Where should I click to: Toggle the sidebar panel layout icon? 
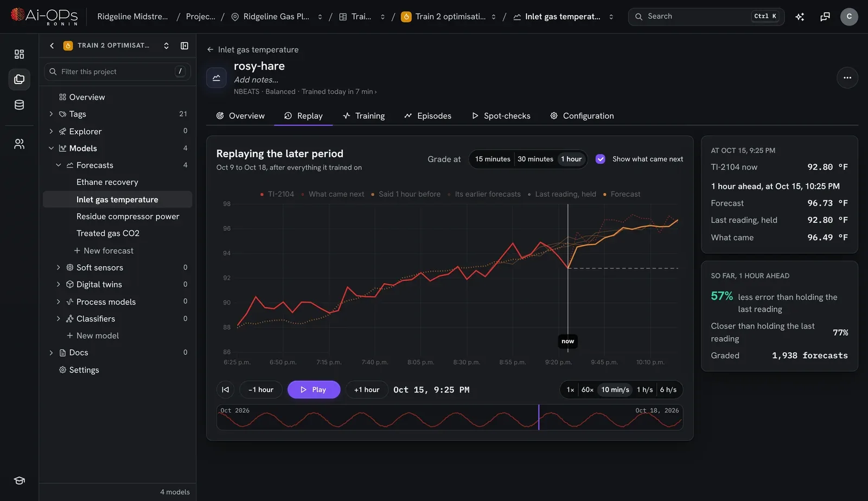pos(184,46)
